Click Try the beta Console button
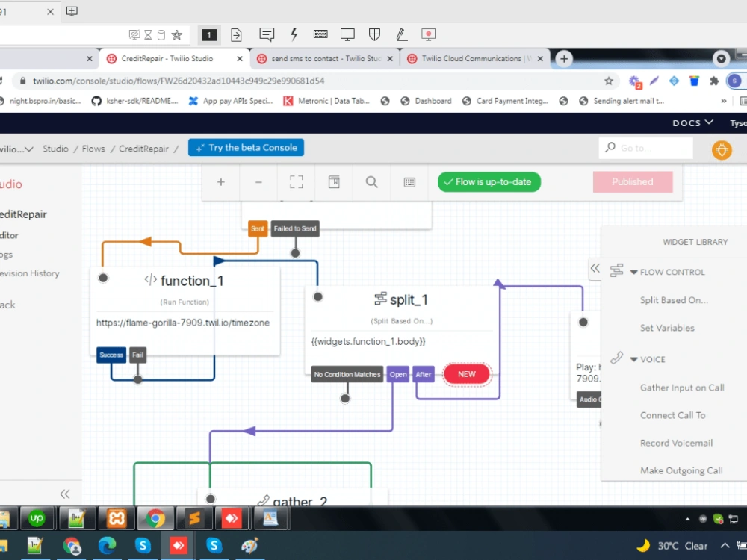 246,148
